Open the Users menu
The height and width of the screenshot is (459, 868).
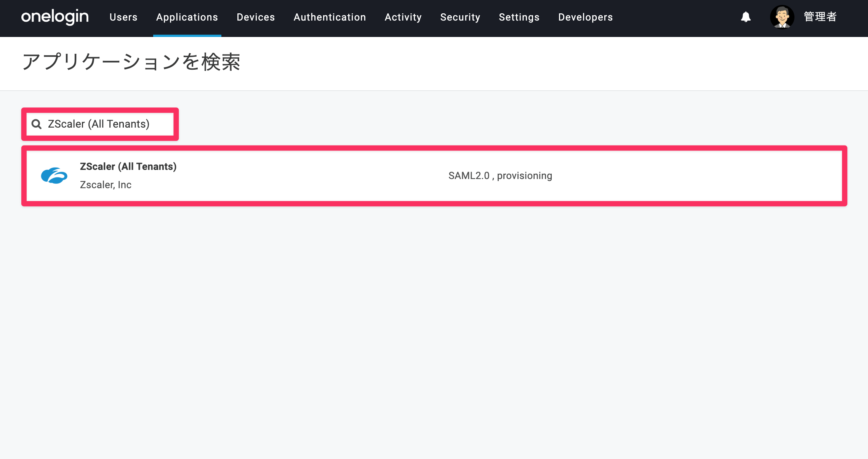123,17
